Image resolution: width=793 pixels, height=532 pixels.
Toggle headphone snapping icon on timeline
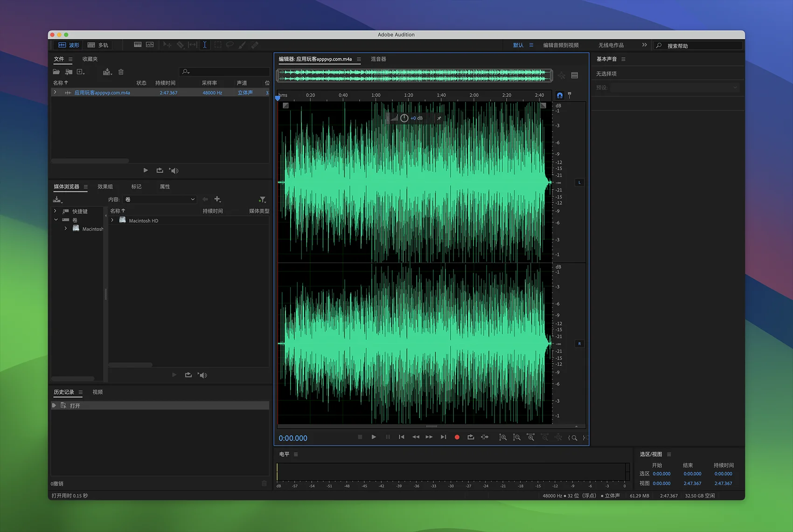(x=560, y=95)
